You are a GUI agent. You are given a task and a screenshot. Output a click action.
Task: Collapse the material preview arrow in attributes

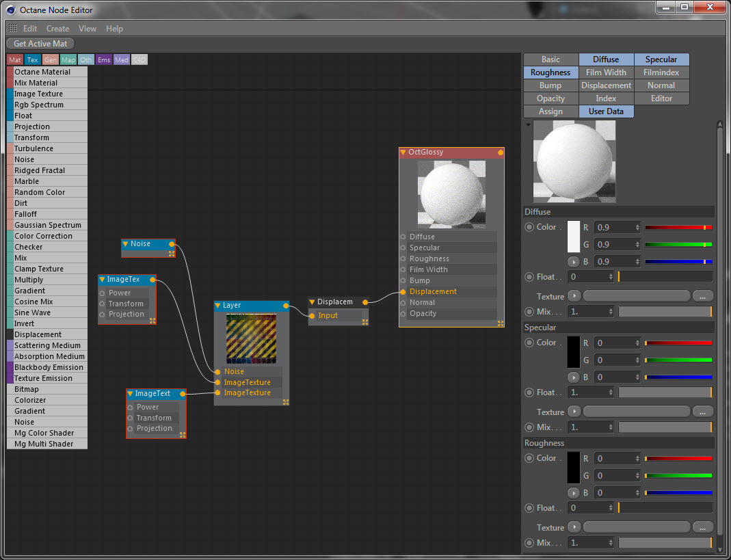(528, 125)
